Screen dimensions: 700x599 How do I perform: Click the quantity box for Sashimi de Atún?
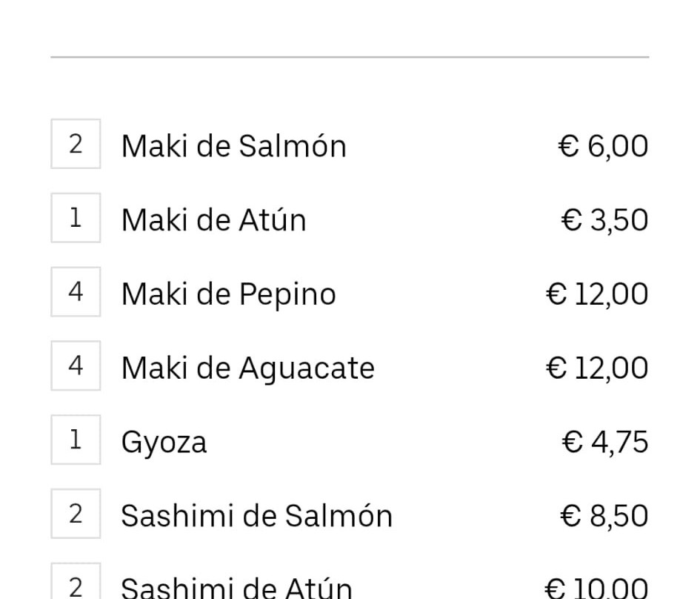[76, 585]
